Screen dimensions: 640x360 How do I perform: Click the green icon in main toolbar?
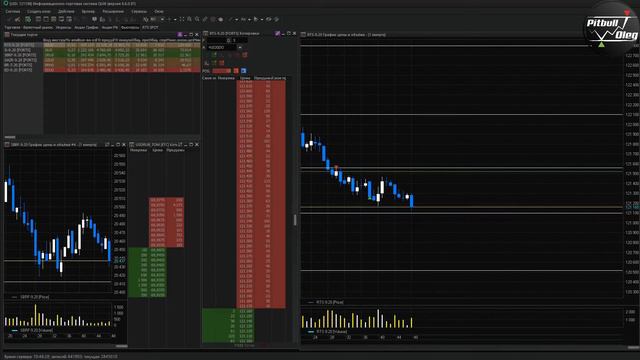tap(28, 19)
